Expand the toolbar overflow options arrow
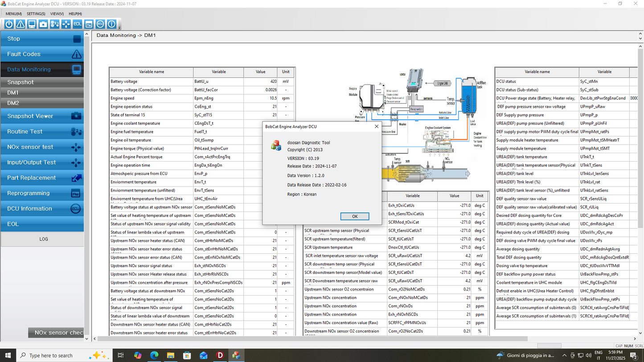The width and height of the screenshot is (644, 362). [x=119, y=28]
